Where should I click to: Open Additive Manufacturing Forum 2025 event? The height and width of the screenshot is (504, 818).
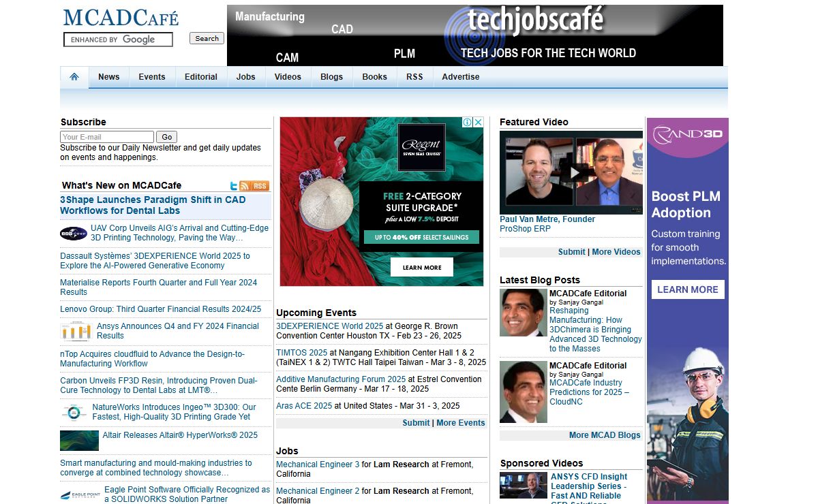click(341, 379)
